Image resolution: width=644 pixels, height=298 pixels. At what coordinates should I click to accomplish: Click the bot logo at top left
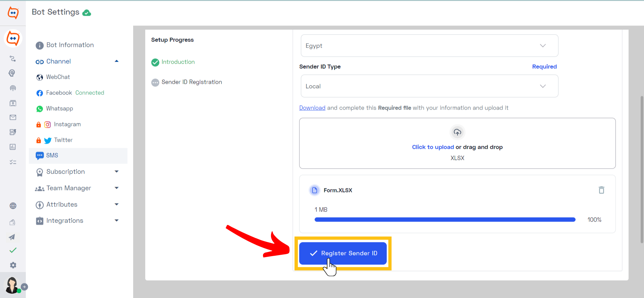(13, 13)
